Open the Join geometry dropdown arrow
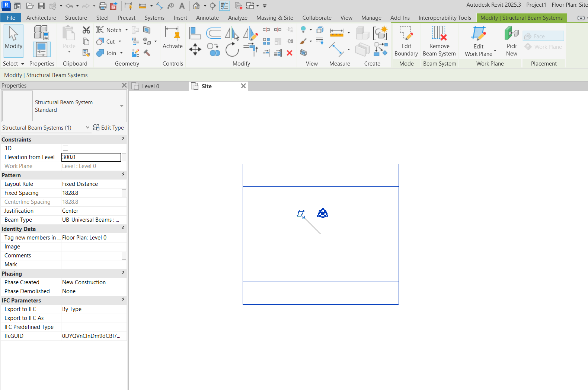 click(x=121, y=53)
